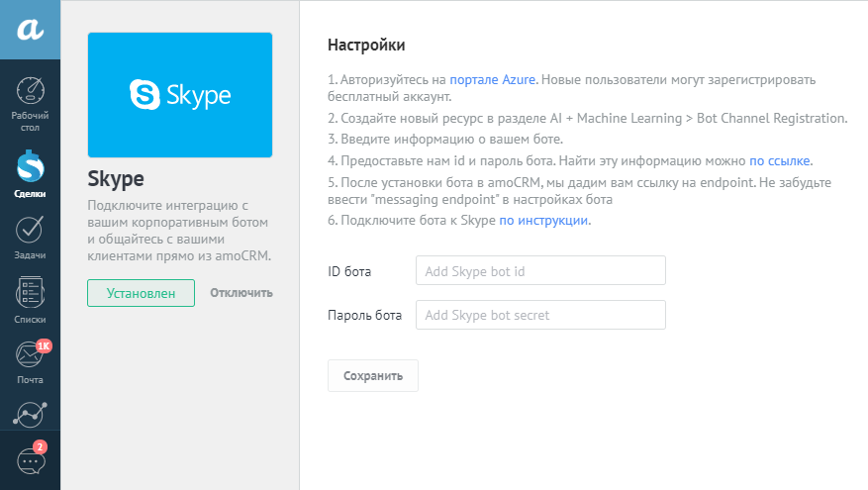Follow the портале Azure link

492,80
